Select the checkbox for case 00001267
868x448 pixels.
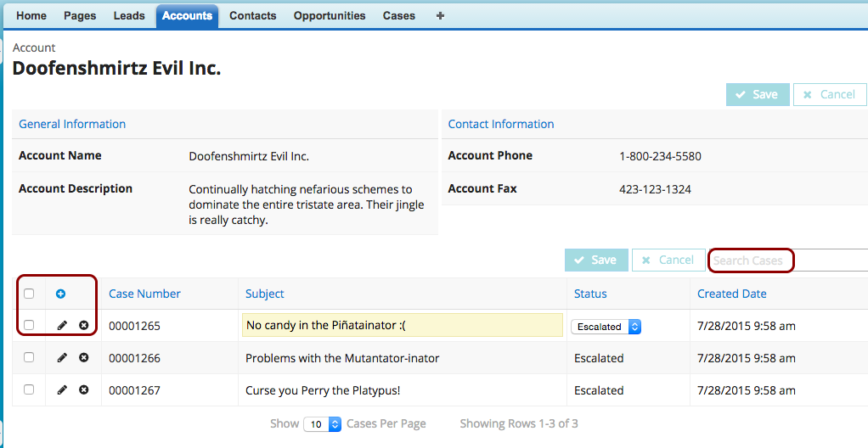pyautogui.click(x=29, y=390)
